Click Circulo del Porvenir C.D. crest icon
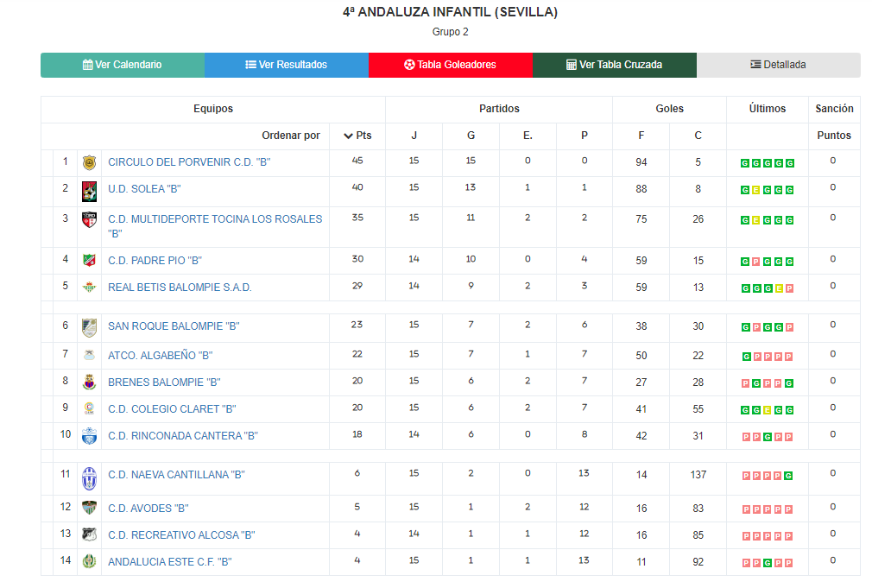872x588 pixels. pos(89,162)
